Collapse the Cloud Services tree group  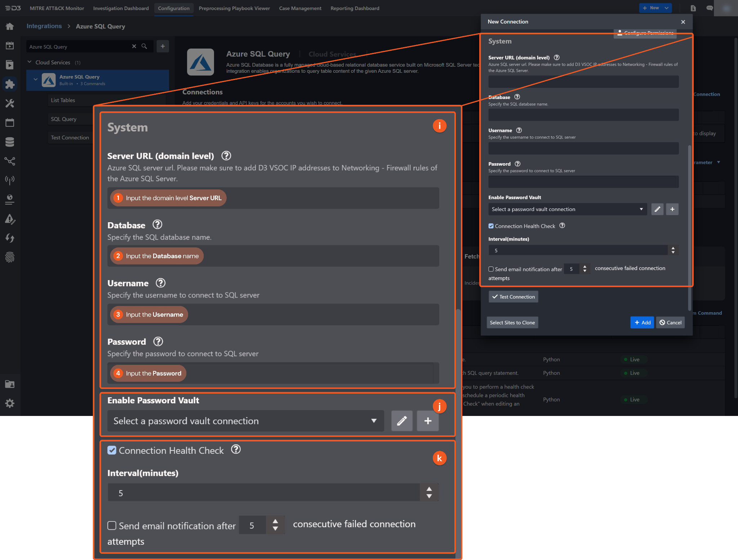[x=30, y=62]
